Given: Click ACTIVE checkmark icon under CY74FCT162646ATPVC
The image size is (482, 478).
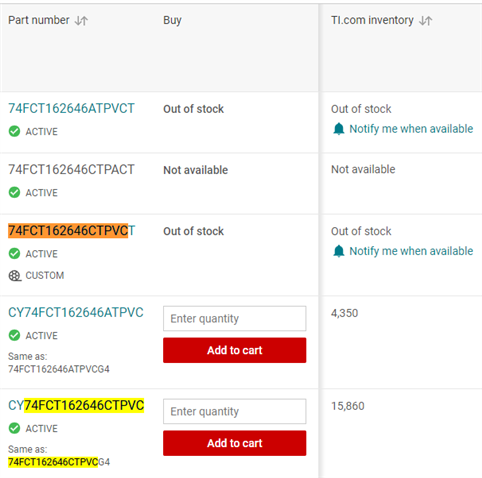Looking at the screenshot, I should click(14, 335).
